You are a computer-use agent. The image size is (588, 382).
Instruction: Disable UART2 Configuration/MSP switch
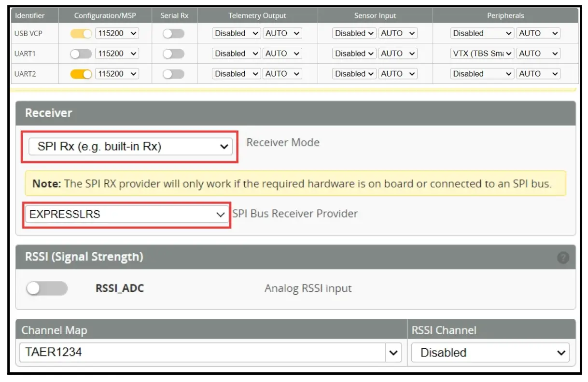pyautogui.click(x=81, y=74)
